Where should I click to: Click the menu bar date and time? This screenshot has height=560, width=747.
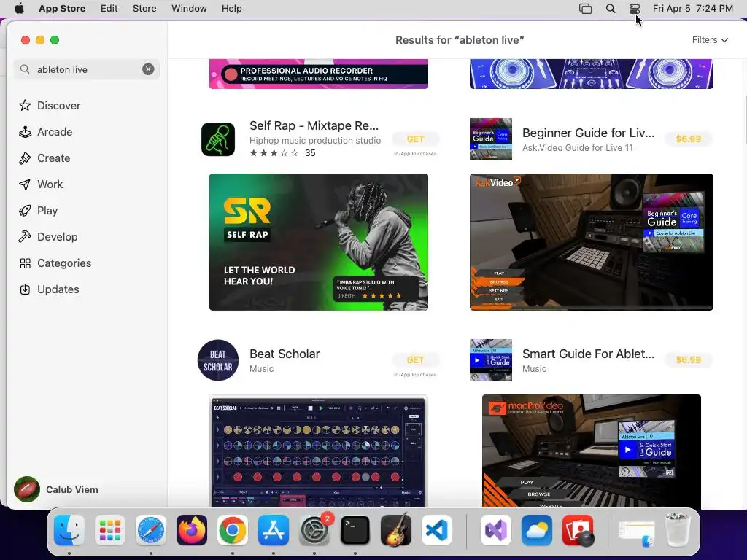(x=693, y=9)
